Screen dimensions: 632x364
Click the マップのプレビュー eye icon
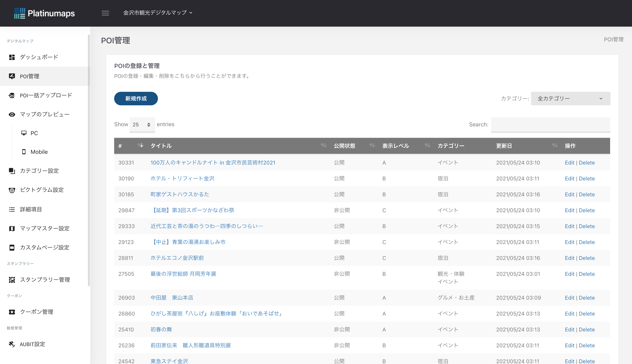tap(12, 114)
